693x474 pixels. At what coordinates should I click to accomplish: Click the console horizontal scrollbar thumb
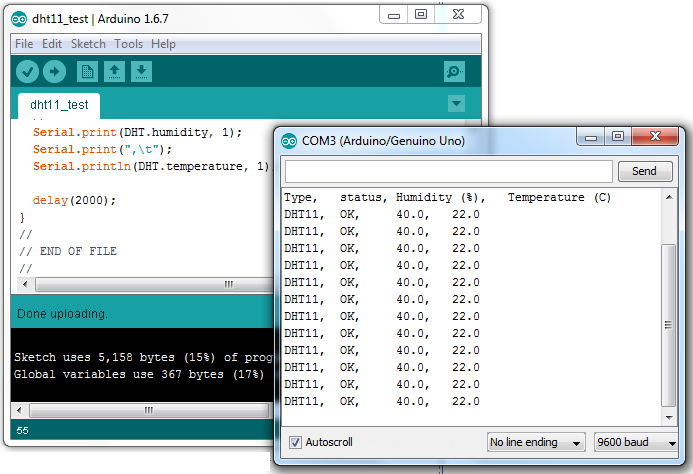coord(149,411)
